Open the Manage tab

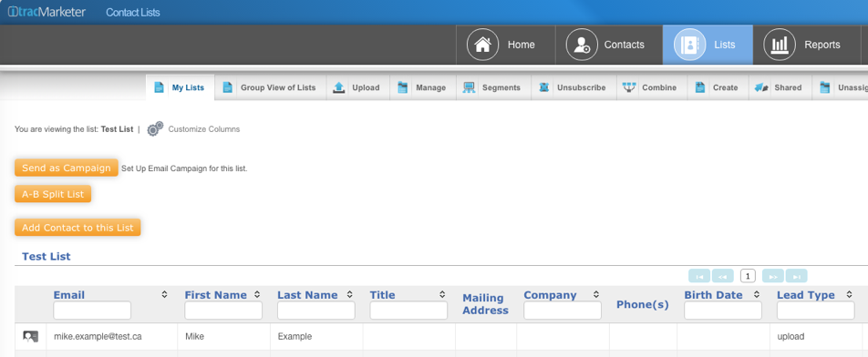[423, 87]
